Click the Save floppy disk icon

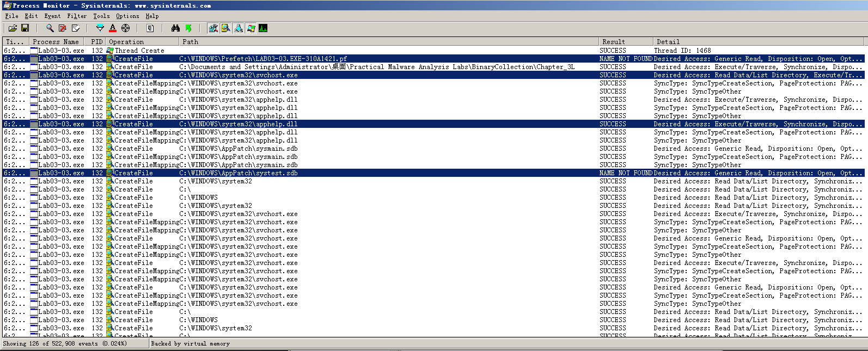[25, 28]
